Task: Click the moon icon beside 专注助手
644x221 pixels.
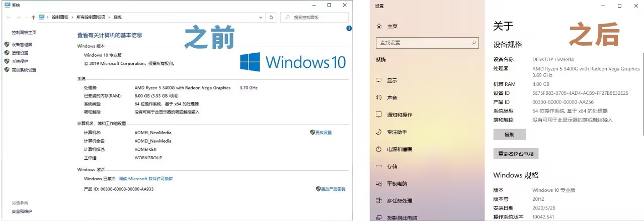Action: [379, 132]
